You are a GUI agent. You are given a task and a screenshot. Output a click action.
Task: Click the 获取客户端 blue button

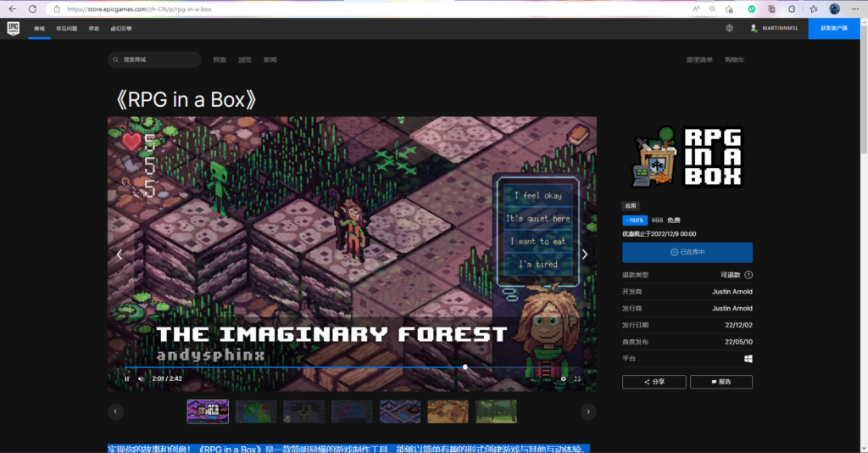(x=834, y=28)
